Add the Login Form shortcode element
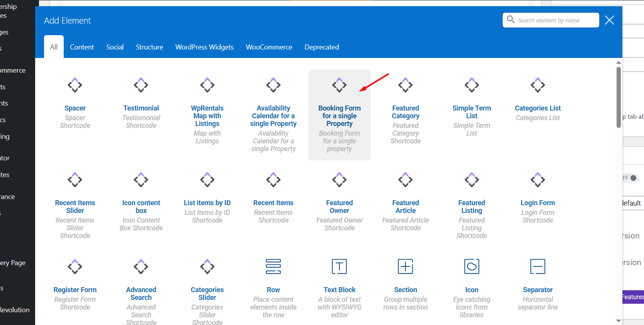Image resolution: width=644 pixels, height=325 pixels. pyautogui.click(x=537, y=203)
